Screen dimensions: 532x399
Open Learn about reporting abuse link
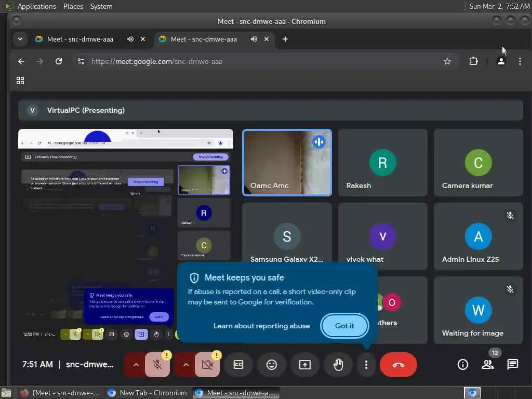click(262, 326)
